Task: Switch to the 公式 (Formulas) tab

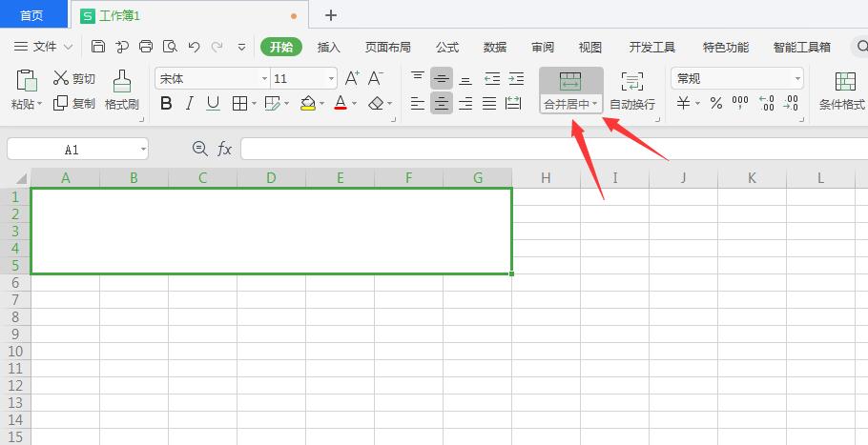Action: tap(446, 47)
